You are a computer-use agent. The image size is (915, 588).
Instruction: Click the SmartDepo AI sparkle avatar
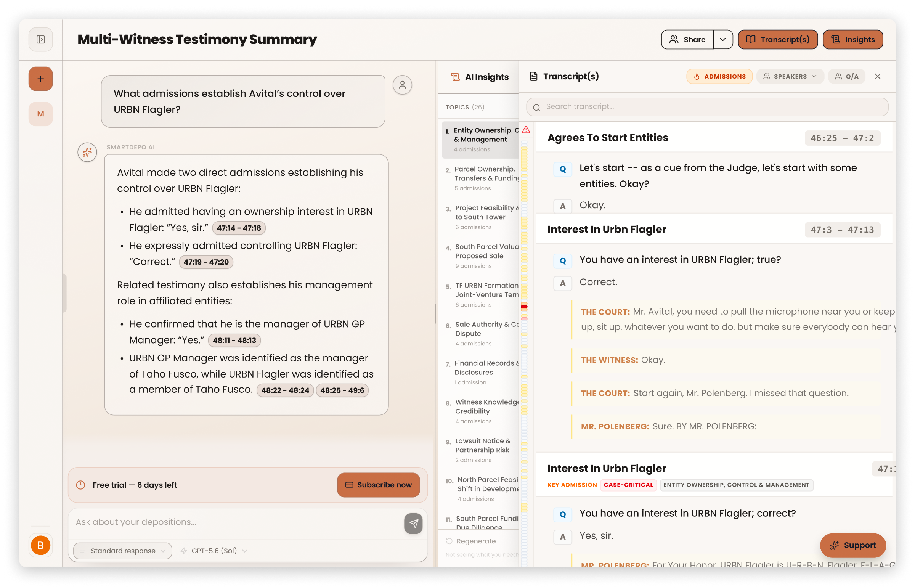tap(87, 152)
